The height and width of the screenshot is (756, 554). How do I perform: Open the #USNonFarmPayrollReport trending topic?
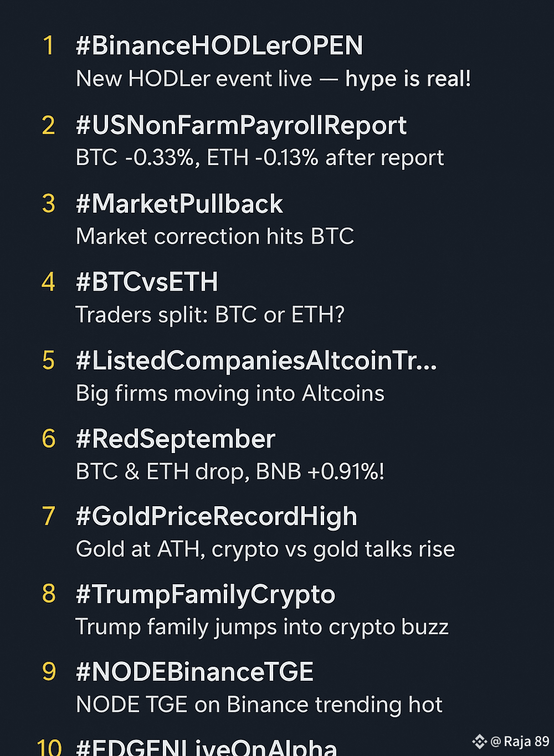coord(241,126)
